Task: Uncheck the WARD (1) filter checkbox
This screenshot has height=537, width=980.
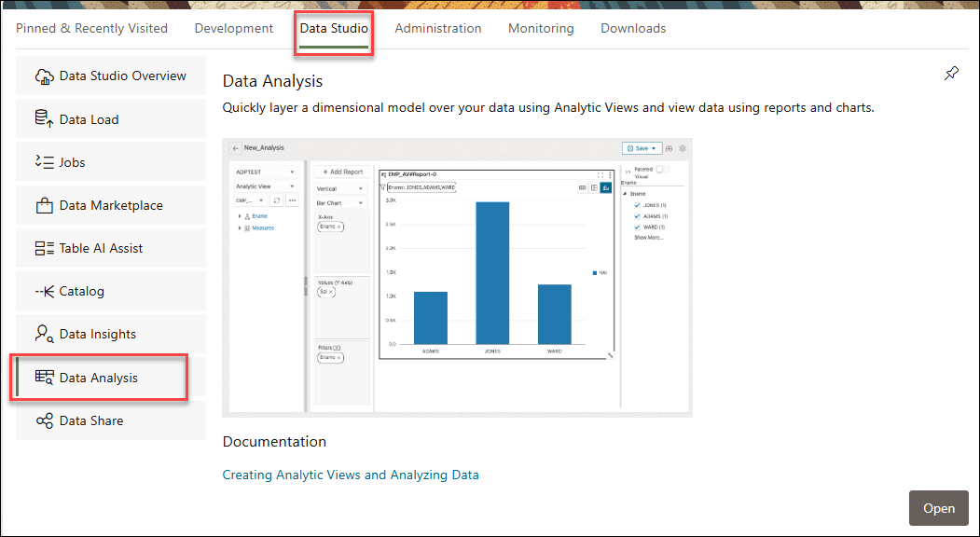Action: click(x=637, y=227)
